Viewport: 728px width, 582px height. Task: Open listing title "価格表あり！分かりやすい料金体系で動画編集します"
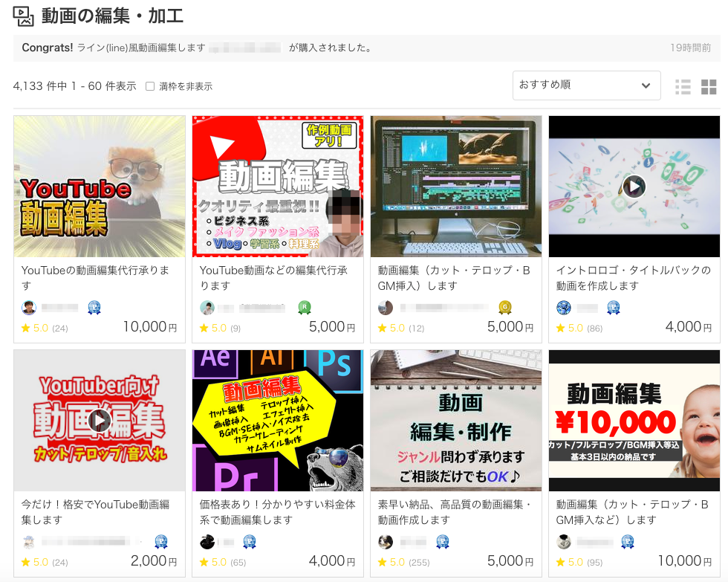pyautogui.click(x=278, y=512)
